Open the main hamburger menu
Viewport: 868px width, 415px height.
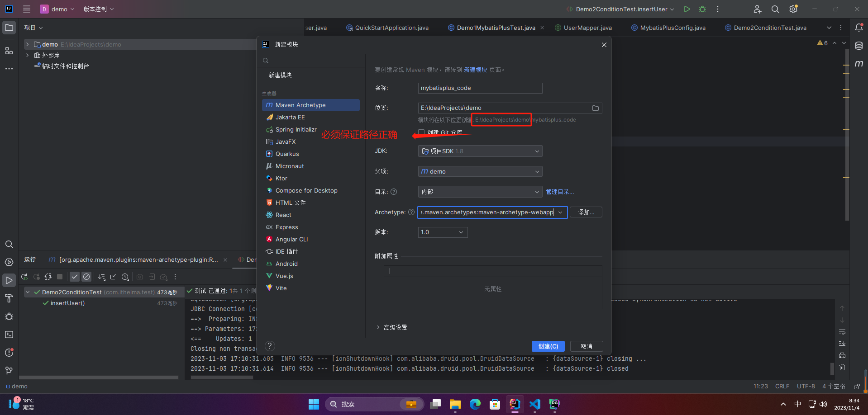[x=27, y=9]
